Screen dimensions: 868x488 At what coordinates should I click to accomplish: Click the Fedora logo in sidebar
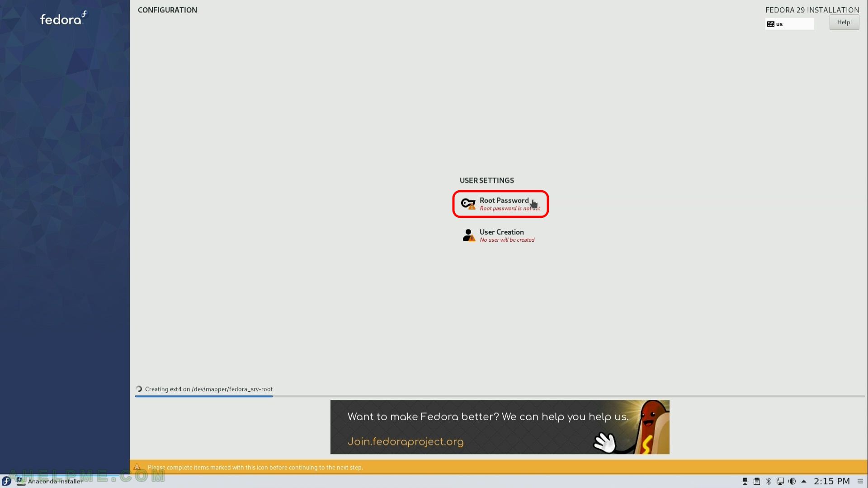pos(63,19)
